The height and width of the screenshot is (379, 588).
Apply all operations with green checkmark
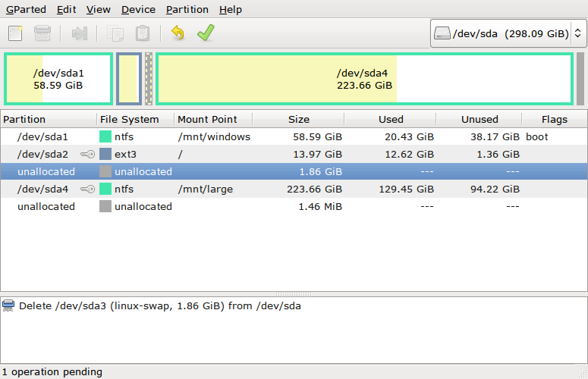click(x=206, y=33)
